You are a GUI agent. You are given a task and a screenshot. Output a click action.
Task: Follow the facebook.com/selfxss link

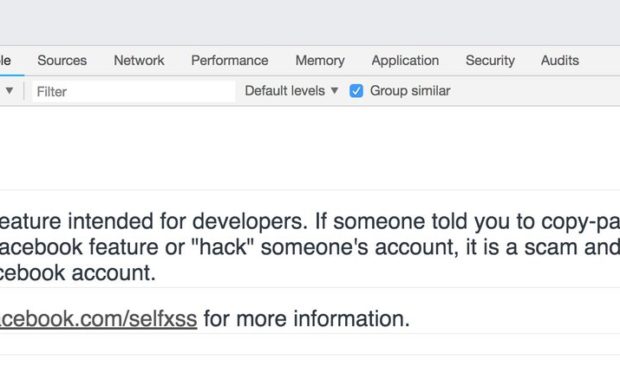point(98,319)
